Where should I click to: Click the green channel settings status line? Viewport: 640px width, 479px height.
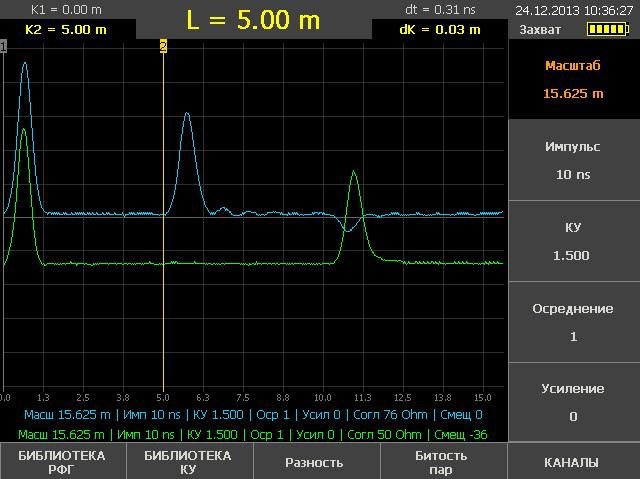(x=253, y=434)
